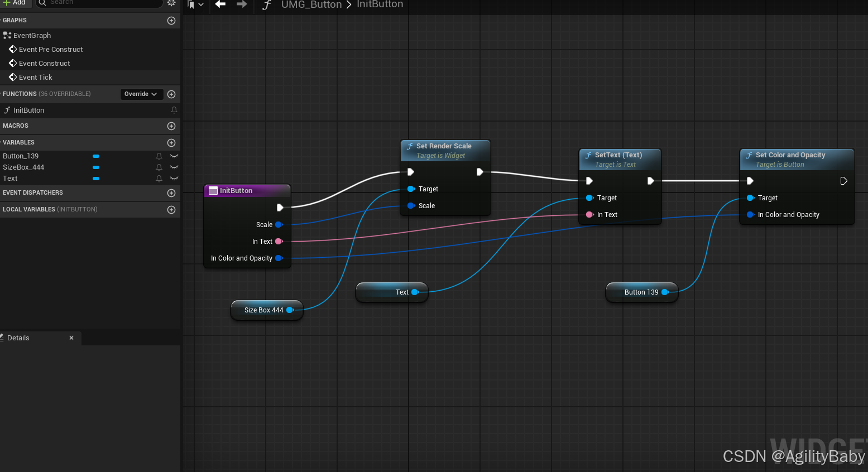
Task: Click the Text variable type color pill
Action: click(96, 179)
